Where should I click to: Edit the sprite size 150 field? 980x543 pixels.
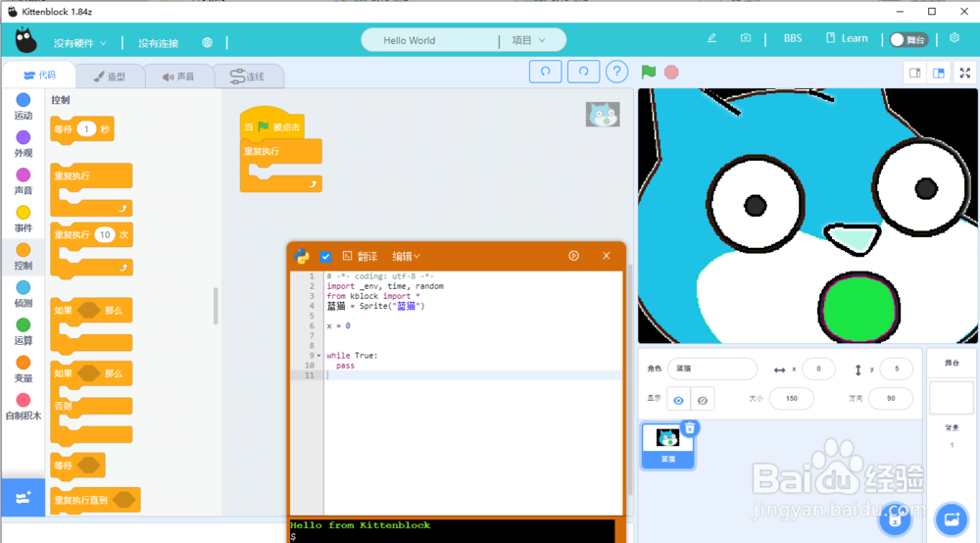pos(791,399)
